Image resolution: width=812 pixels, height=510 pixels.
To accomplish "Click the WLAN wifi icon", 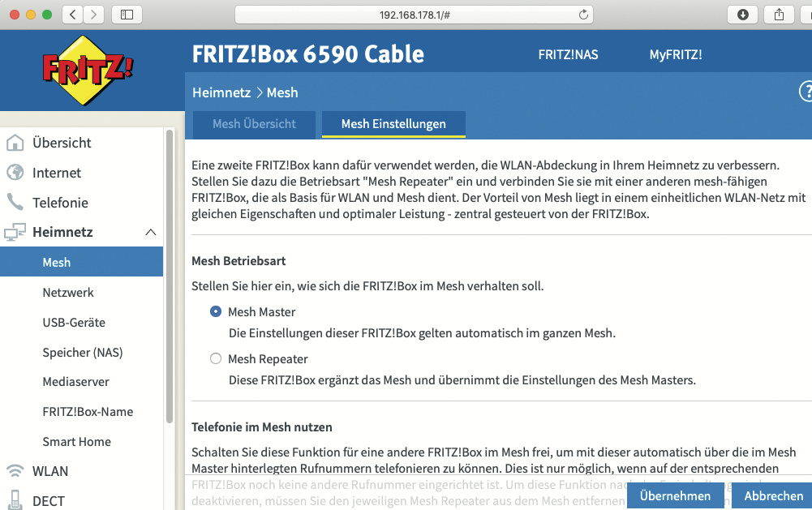I will [15, 470].
